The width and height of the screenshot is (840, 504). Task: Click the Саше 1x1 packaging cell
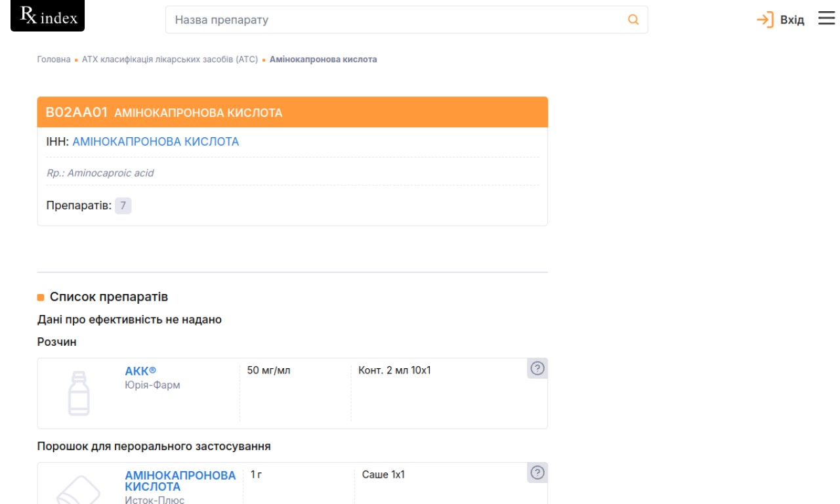pos(383,474)
